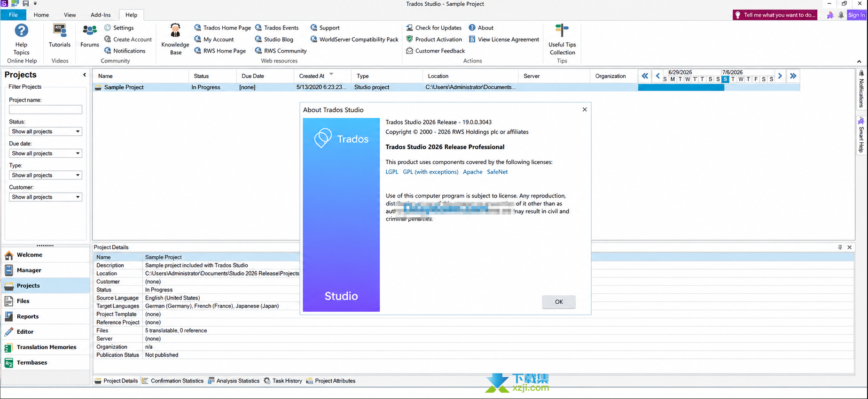Open Product Activation
Image resolution: width=868 pixels, height=399 pixels.
click(x=434, y=39)
